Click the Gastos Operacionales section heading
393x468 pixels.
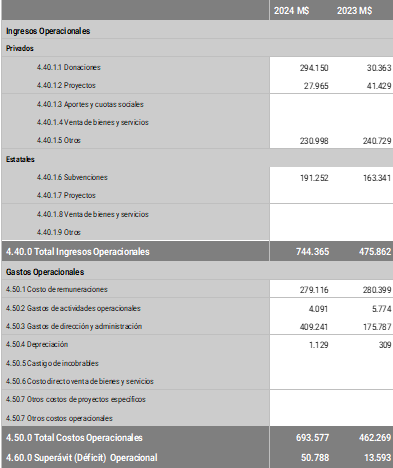click(x=45, y=272)
